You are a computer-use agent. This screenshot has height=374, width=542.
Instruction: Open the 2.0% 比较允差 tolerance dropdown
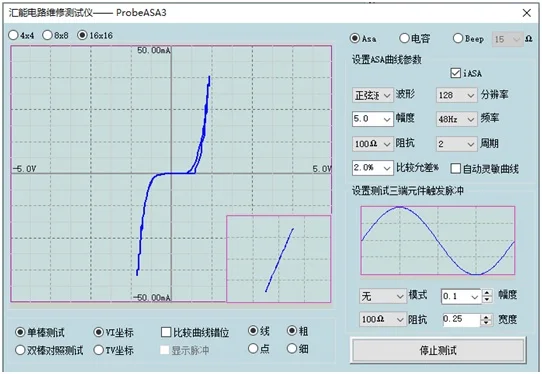point(372,168)
